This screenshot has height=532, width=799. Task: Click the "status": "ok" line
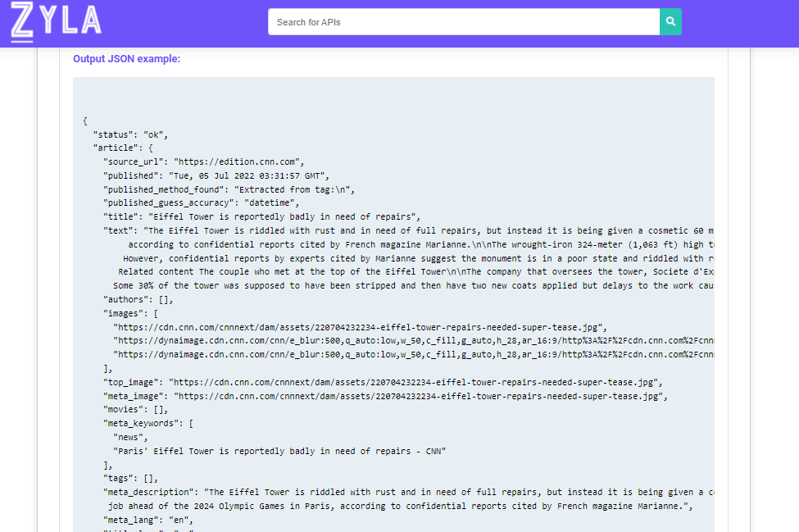point(130,134)
